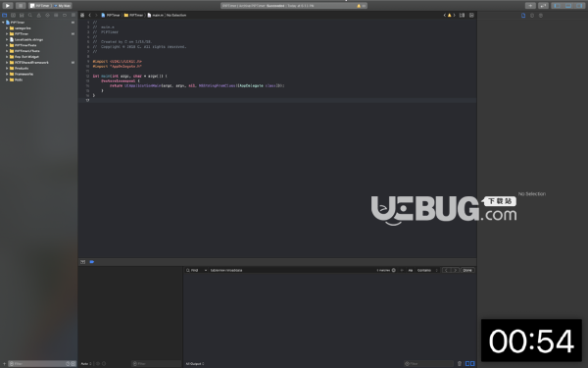Image resolution: width=588 pixels, height=368 pixels.
Task: Click the editor options icon in the jump bar
Action: 462,15
